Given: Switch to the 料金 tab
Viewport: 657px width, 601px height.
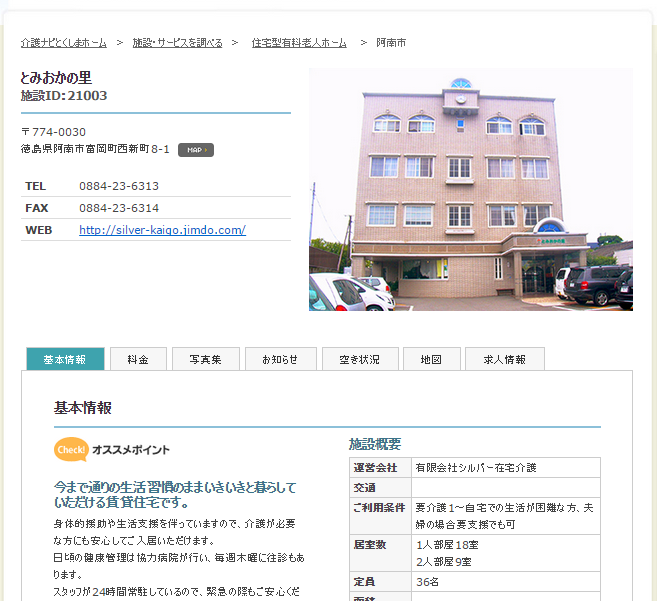Looking at the screenshot, I should [x=138, y=359].
